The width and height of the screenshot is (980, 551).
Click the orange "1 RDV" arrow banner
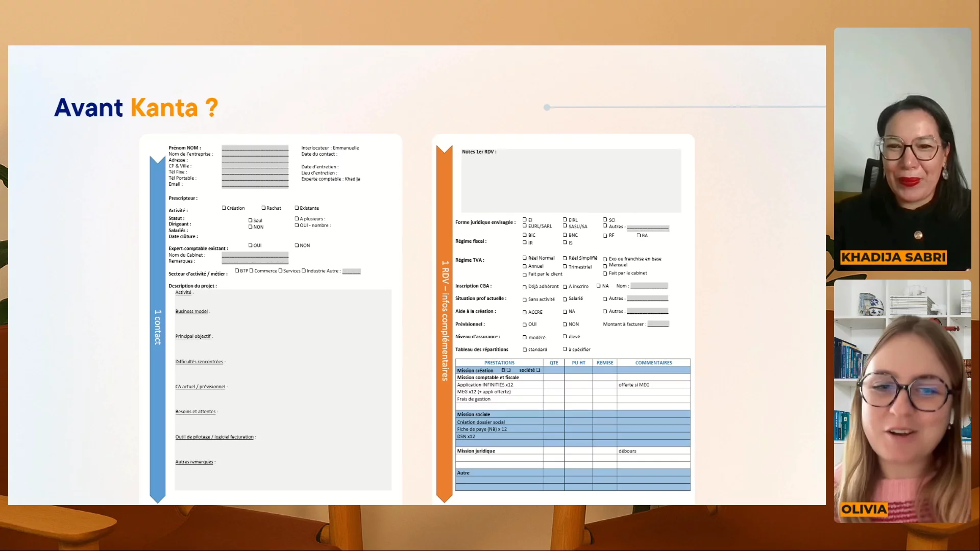coord(445,321)
